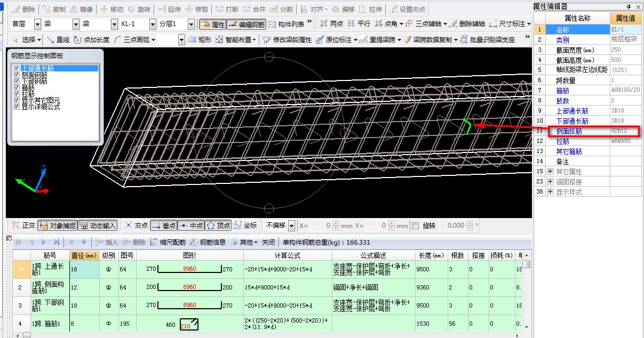Open the 分层1 layer dropdown

coord(192,24)
